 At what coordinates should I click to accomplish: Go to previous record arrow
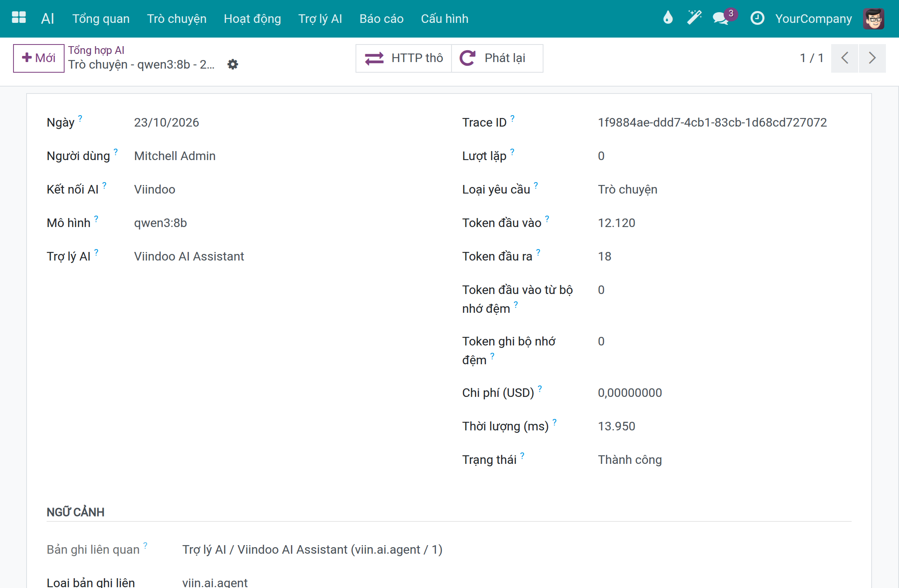tap(845, 58)
